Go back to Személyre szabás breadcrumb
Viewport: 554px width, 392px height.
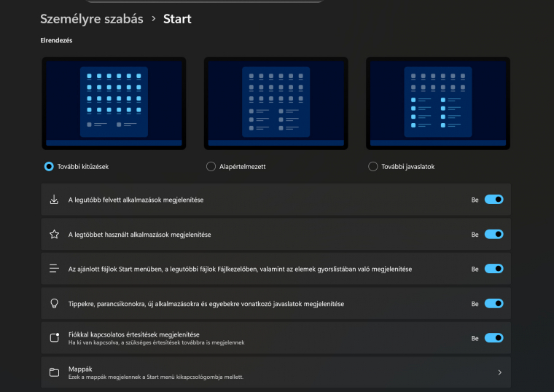click(92, 19)
